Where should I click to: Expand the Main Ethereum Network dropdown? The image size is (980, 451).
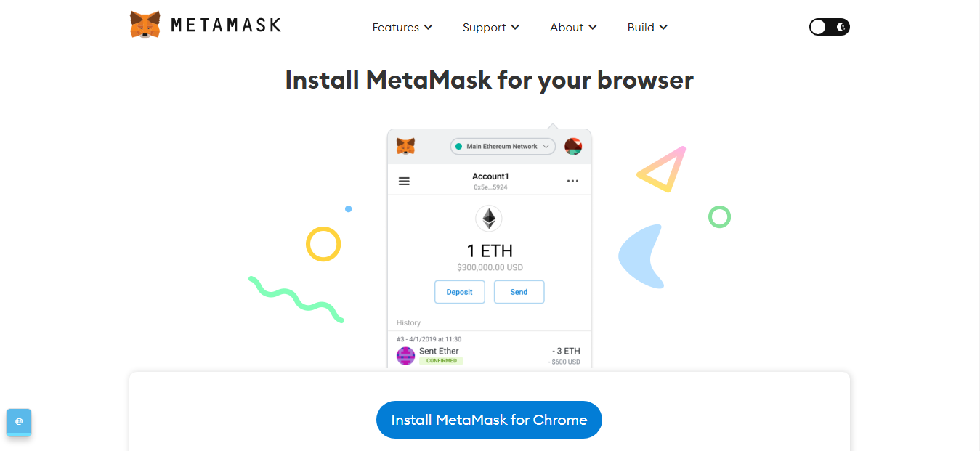pos(503,146)
